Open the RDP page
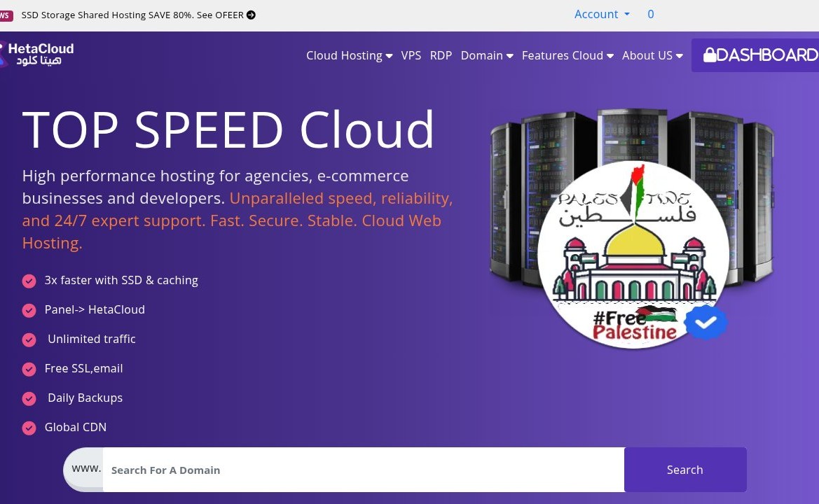Viewport: 819px width, 504px height. coord(441,55)
